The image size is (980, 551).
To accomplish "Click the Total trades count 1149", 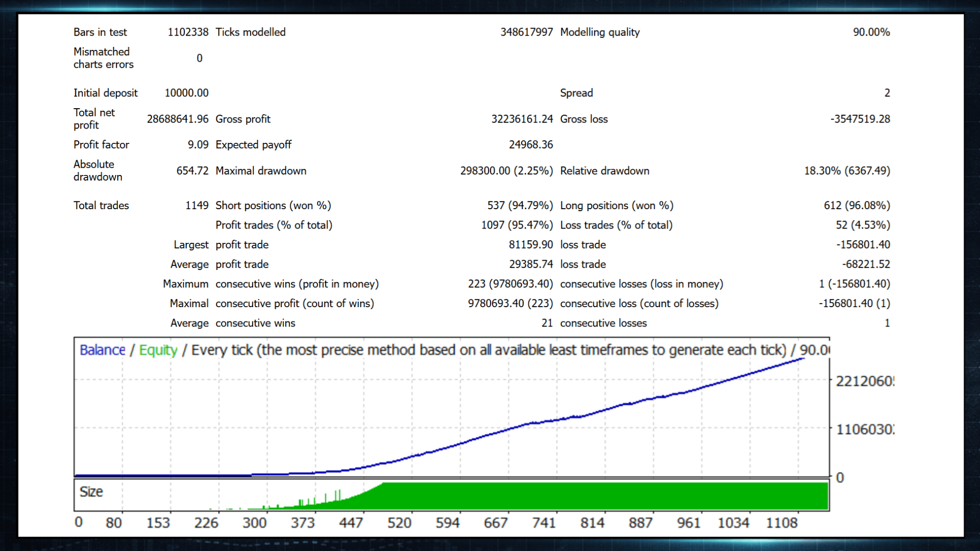I will point(197,206).
